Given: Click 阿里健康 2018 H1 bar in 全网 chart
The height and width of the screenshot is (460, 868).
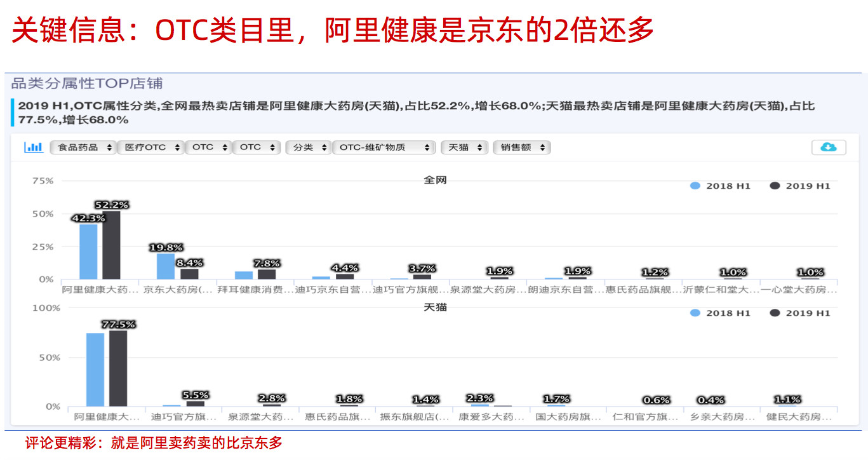Looking at the screenshot, I should [x=88, y=252].
